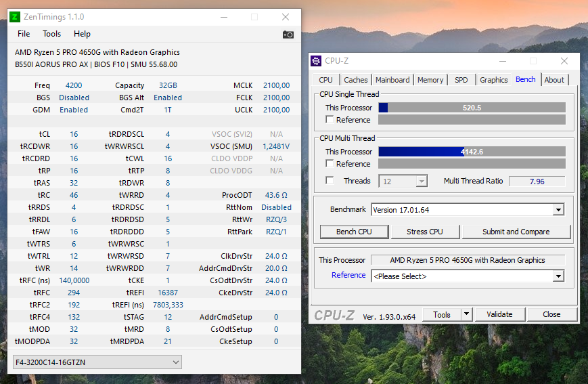
Task: Switch to the SPD tab
Action: pos(461,80)
